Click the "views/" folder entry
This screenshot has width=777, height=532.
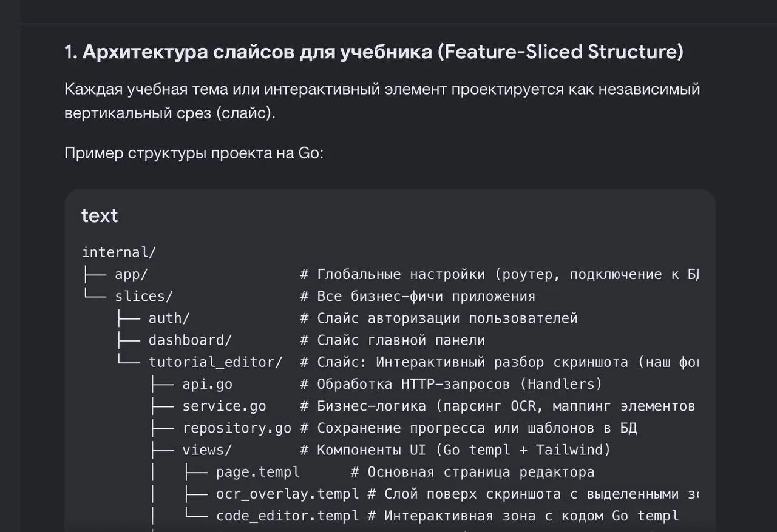click(x=207, y=450)
